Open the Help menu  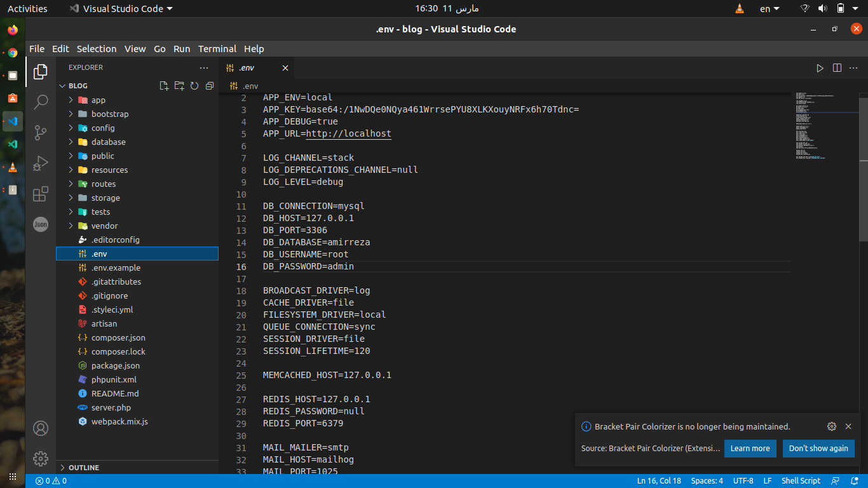tap(254, 49)
